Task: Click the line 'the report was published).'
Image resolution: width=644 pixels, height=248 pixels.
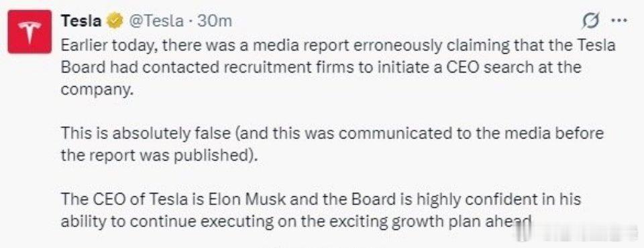Action: click(160, 156)
